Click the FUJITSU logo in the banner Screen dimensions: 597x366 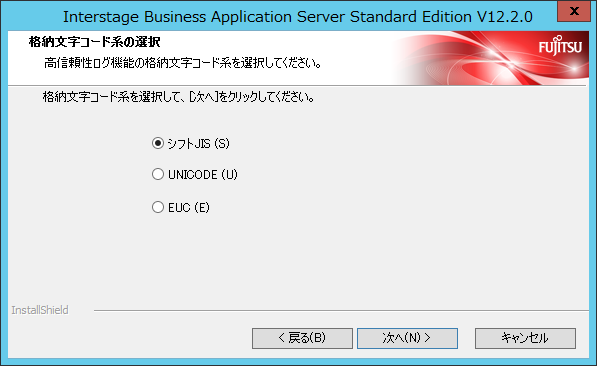[x=560, y=46]
